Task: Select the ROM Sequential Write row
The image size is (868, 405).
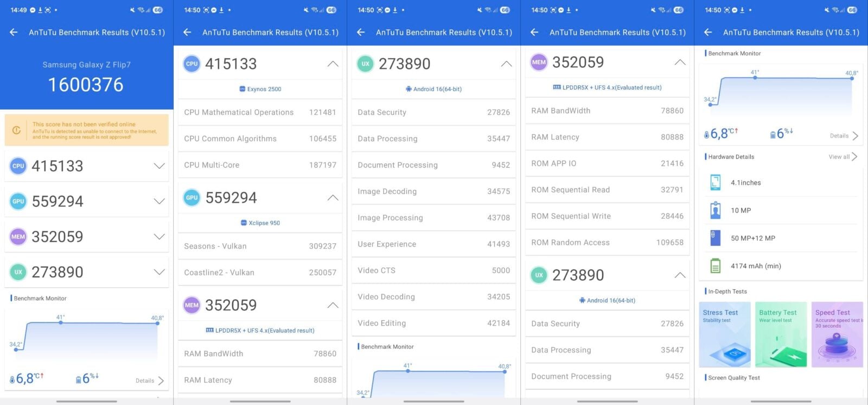Action: (608, 216)
